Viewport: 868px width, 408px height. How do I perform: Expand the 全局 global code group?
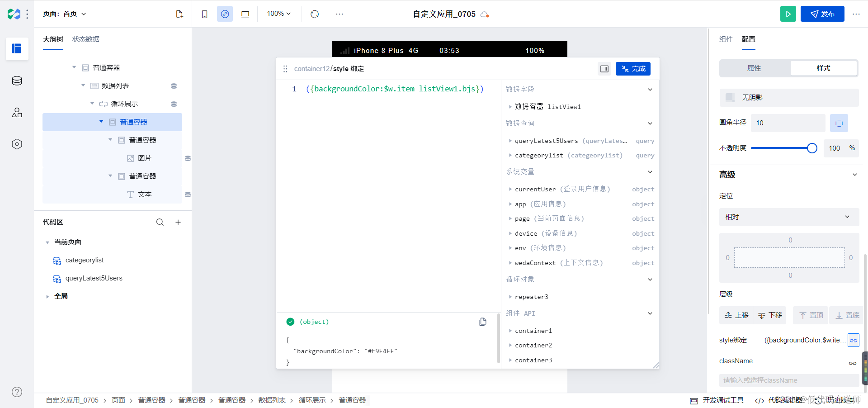(47, 297)
